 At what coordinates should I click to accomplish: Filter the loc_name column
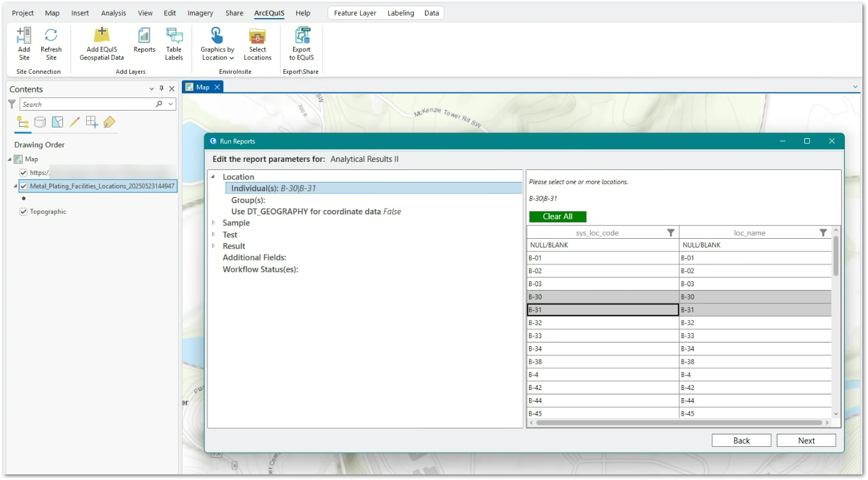point(823,232)
